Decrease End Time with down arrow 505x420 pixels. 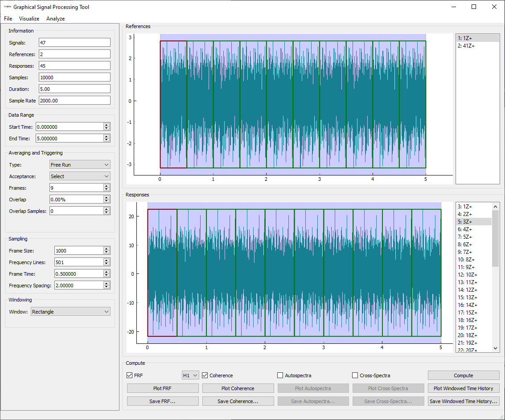[x=106, y=140]
